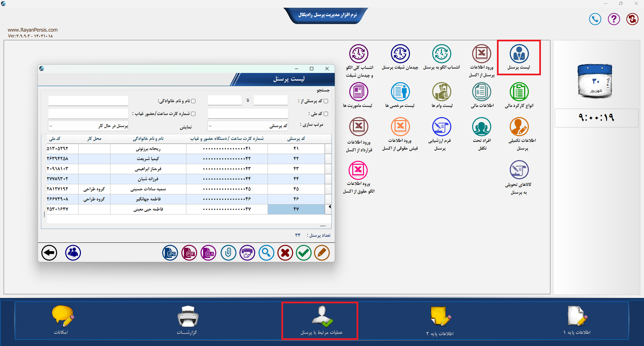The height and width of the screenshot is (346, 644).
Task: Click www.RayanPersis.com link
Action: click(33, 30)
